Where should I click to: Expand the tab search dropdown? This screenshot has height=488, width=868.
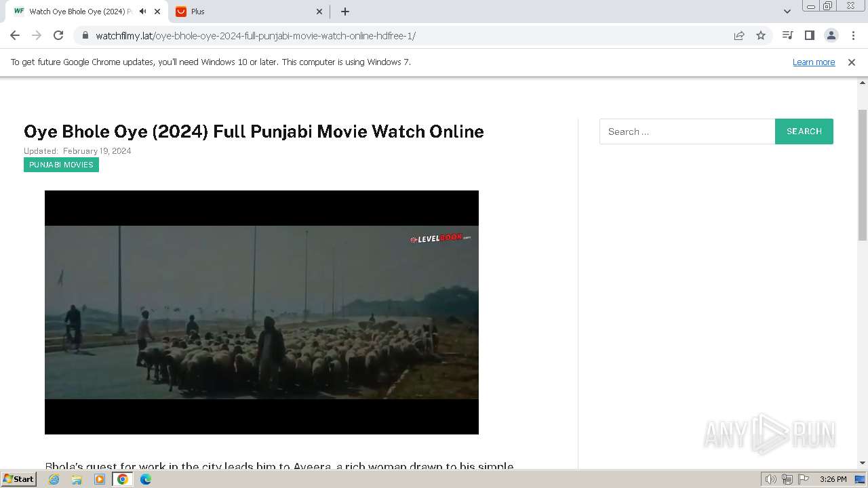pyautogui.click(x=787, y=12)
